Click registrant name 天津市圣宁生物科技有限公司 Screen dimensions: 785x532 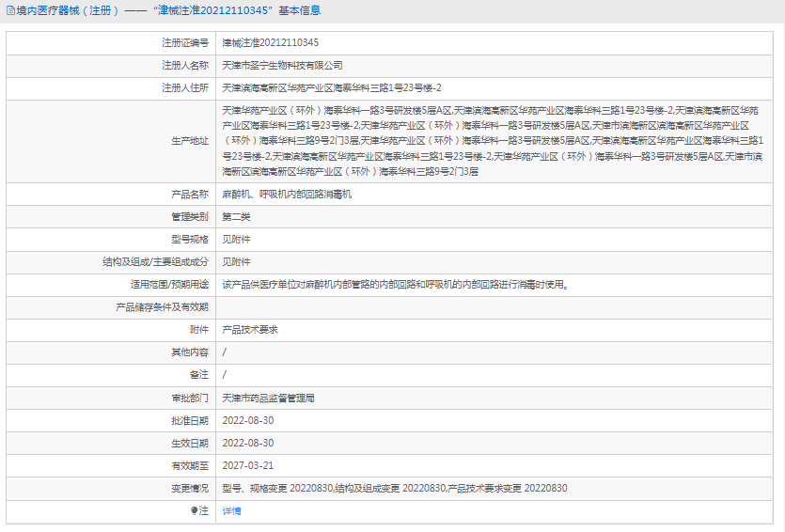282,65
